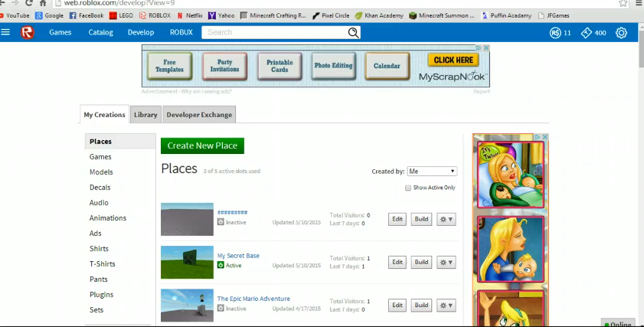Switch to the Developer Exchange tab
The image size is (644, 327).
coord(199,115)
